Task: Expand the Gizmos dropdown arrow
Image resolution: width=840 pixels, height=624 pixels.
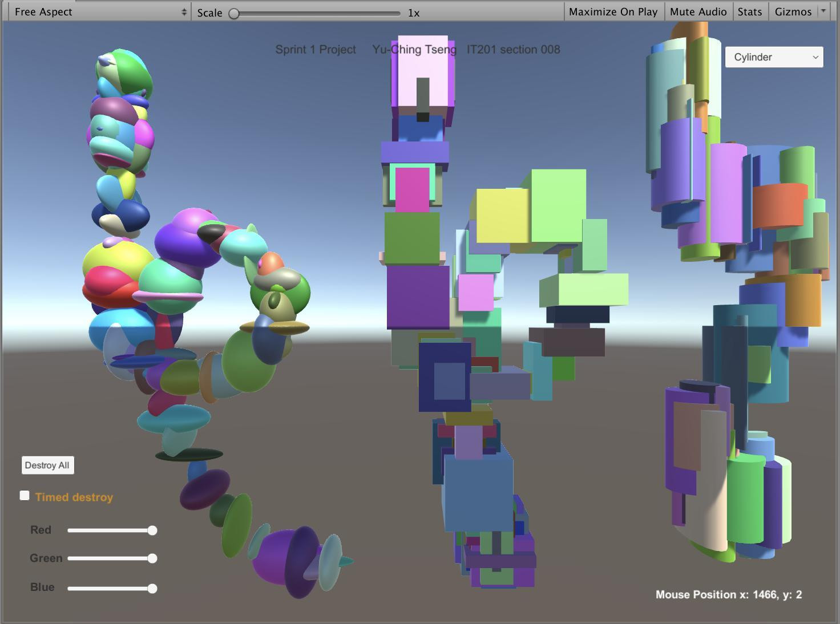Action: pos(823,11)
